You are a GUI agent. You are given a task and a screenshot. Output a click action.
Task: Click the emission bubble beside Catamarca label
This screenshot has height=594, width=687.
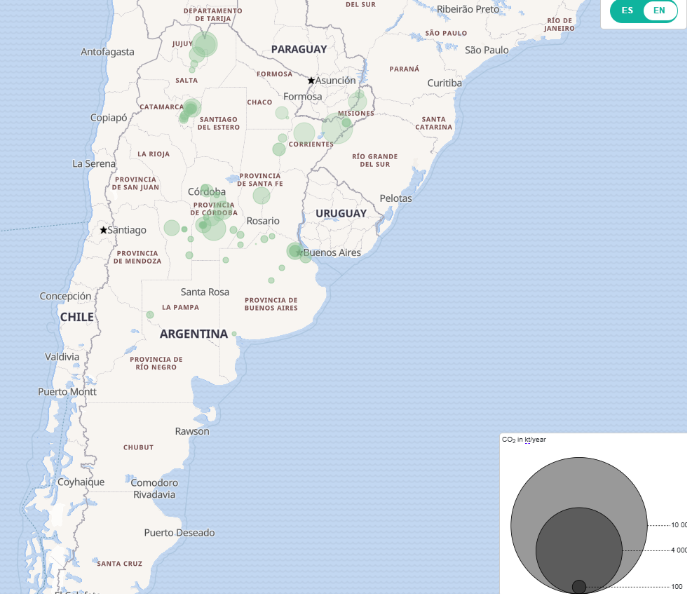click(x=191, y=108)
